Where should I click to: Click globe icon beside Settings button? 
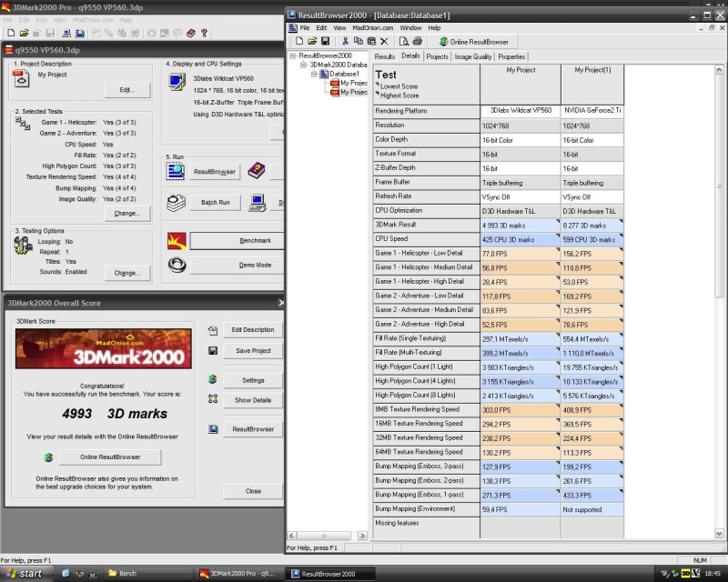[213, 379]
